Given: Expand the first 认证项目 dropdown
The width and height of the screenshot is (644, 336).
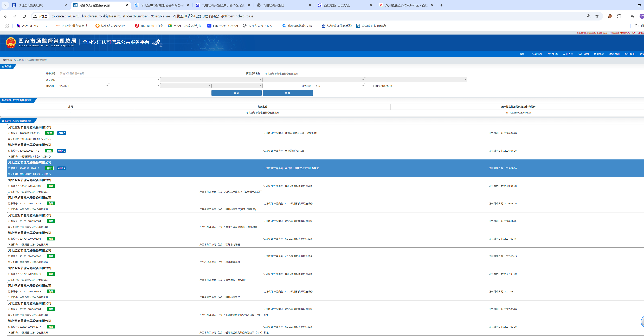Looking at the screenshot, I should [109, 80].
